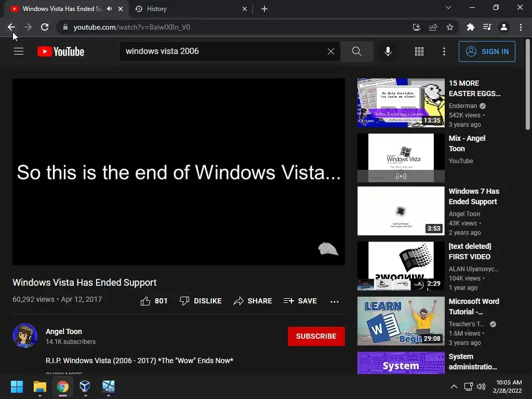Show hidden tray icons chevron
Viewport: 532px width, 399px height.
coord(454,387)
